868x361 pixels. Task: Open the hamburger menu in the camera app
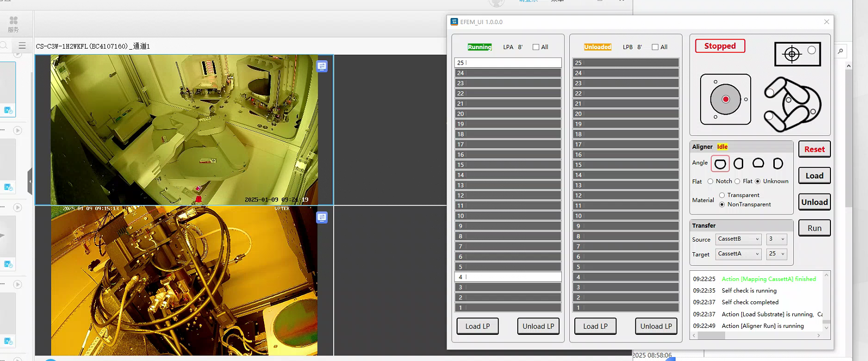22,45
